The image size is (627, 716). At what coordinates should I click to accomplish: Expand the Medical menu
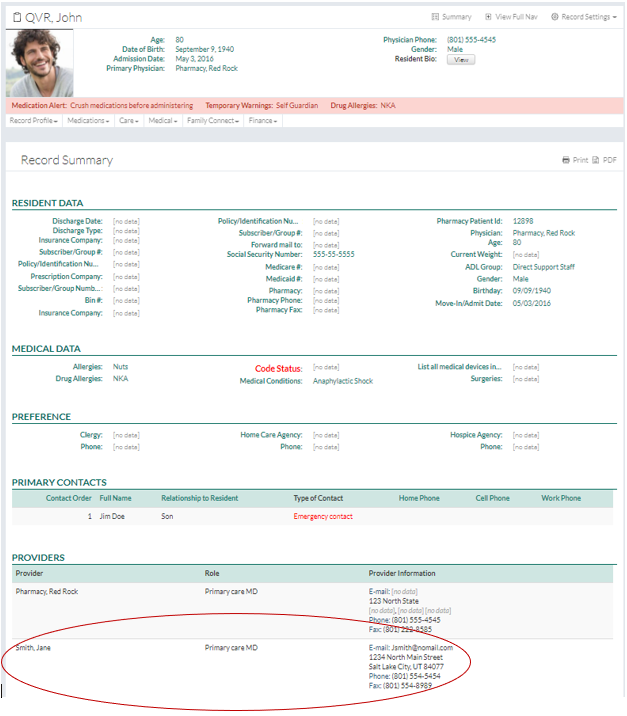pyautogui.click(x=163, y=121)
